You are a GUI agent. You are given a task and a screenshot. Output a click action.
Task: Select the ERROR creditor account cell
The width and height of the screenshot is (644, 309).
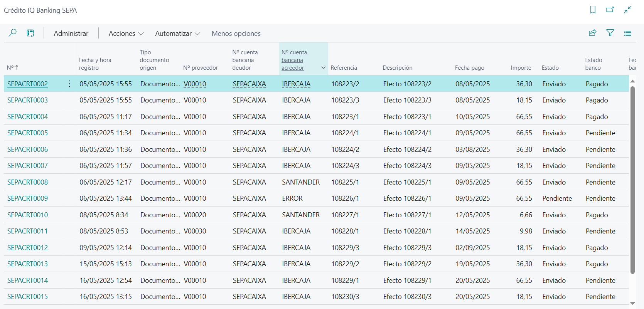[x=292, y=198]
